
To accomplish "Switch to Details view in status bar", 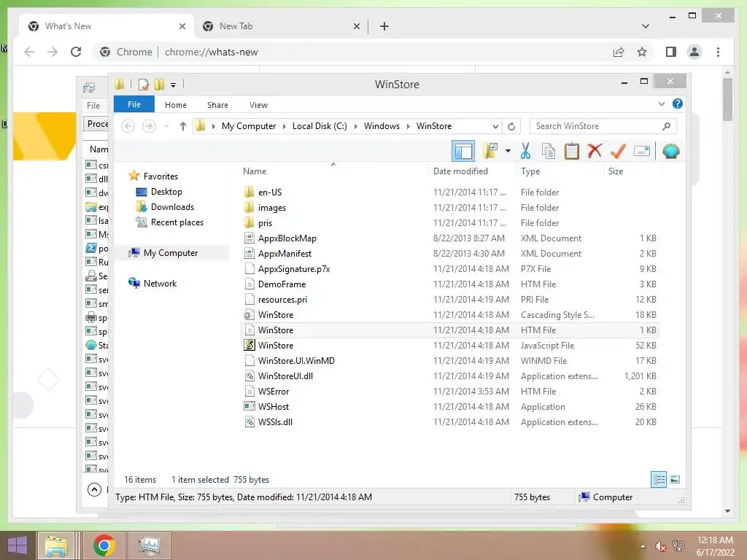I will 659,479.
